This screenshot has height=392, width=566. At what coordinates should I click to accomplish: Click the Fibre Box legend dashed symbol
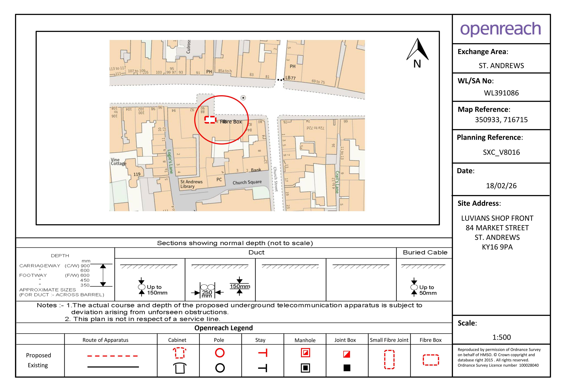(431, 360)
